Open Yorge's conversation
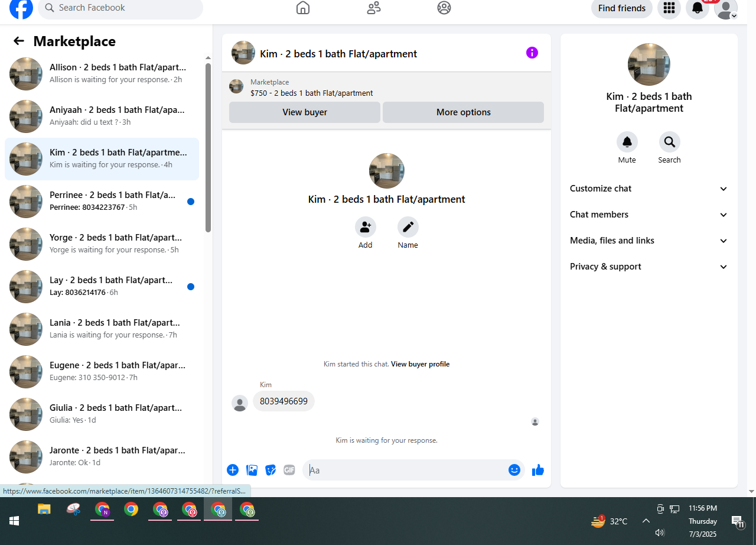Viewport: 756px width, 545px height. [102, 244]
